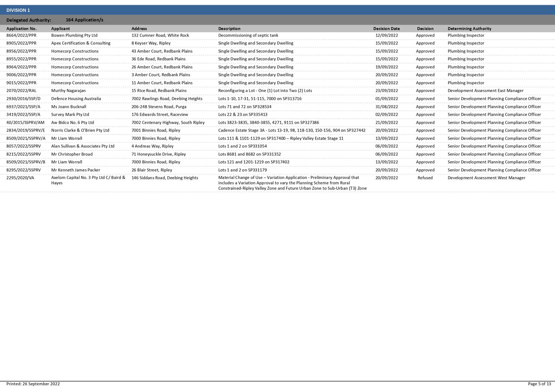Click address '8 Keyser Way, Ripley'
The width and height of the screenshot is (555, 392).
(151, 43)
